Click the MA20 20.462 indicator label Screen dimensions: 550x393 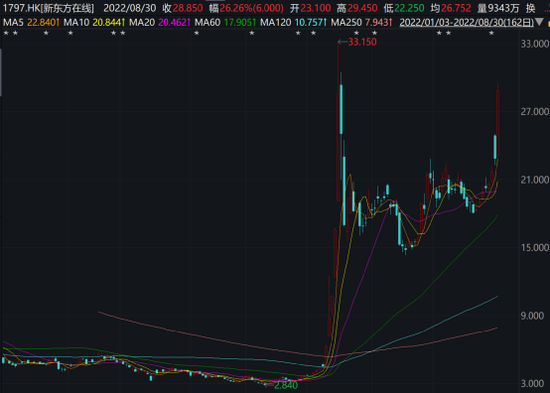[160, 22]
